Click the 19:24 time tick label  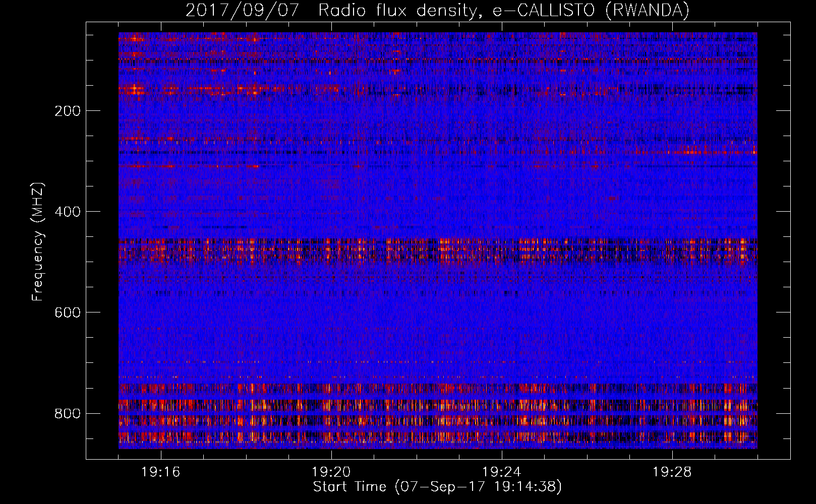pyautogui.click(x=502, y=472)
